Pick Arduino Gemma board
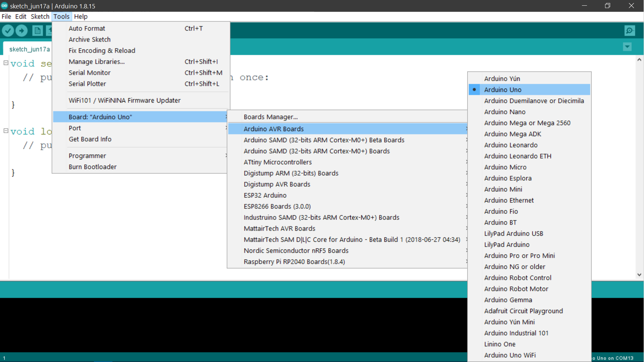 (x=529, y=300)
